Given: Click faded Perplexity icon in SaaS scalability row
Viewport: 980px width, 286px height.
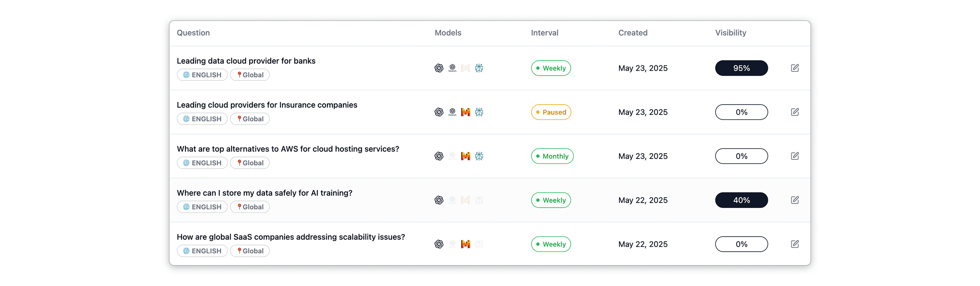Looking at the screenshot, I should [x=479, y=244].
